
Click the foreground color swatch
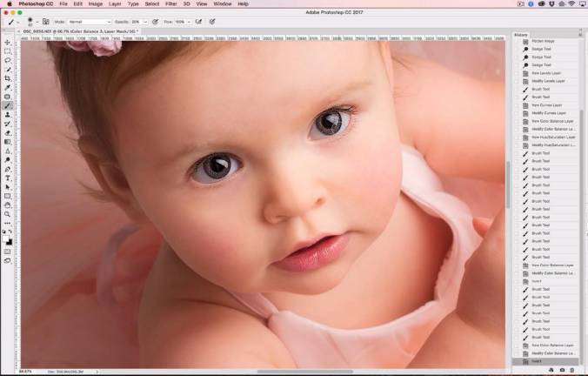tap(6, 238)
